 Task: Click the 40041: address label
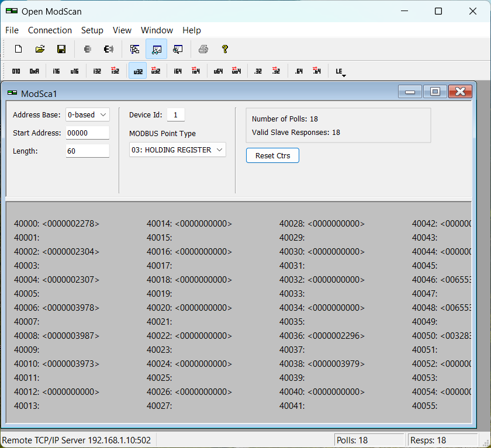click(292, 406)
